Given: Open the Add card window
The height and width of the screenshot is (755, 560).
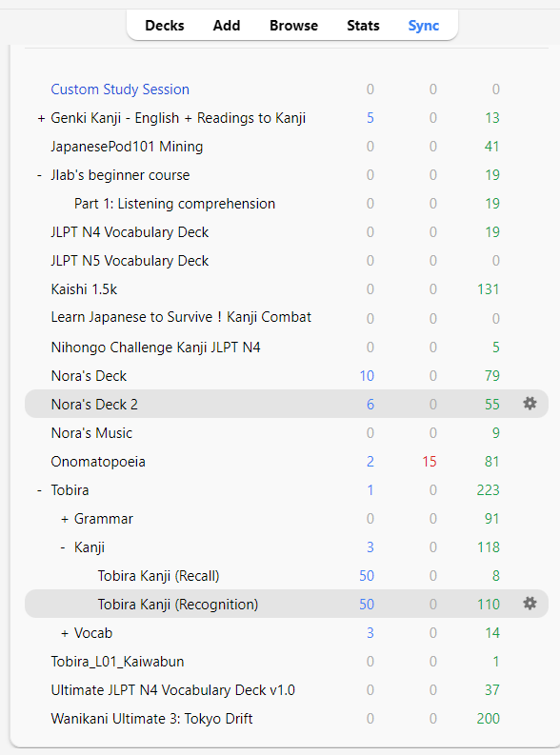Looking at the screenshot, I should click(227, 26).
